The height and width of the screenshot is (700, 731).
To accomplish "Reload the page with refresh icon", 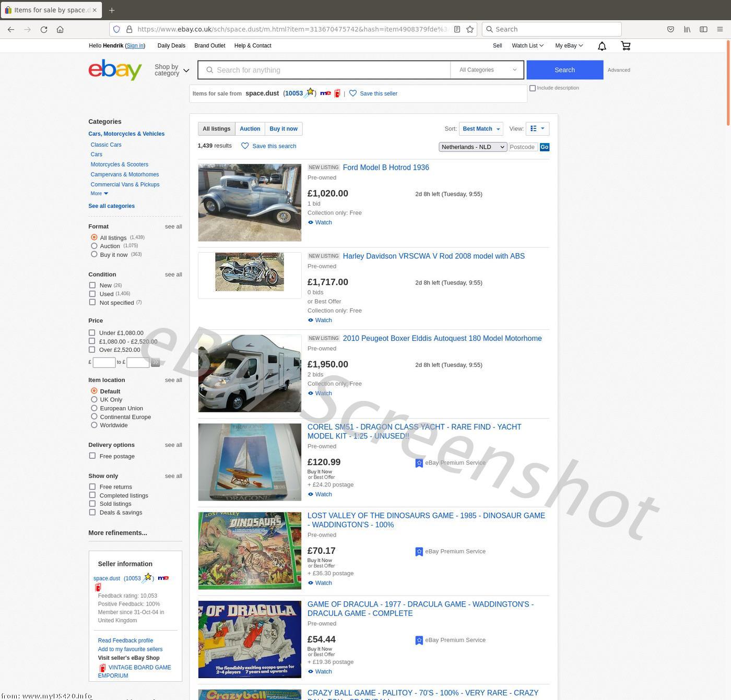I will point(44,29).
